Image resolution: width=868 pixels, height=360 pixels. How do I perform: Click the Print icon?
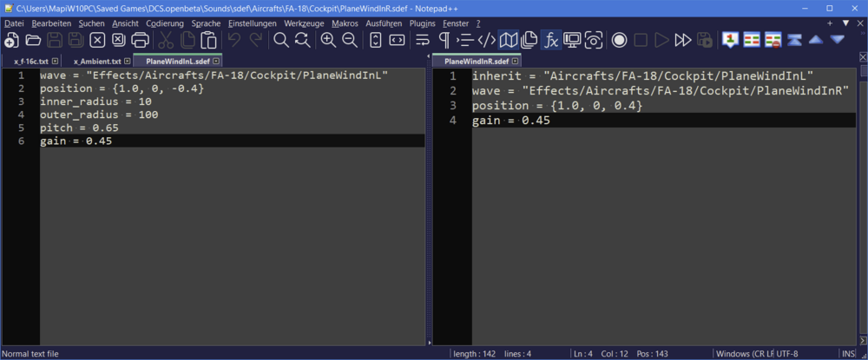pos(140,40)
